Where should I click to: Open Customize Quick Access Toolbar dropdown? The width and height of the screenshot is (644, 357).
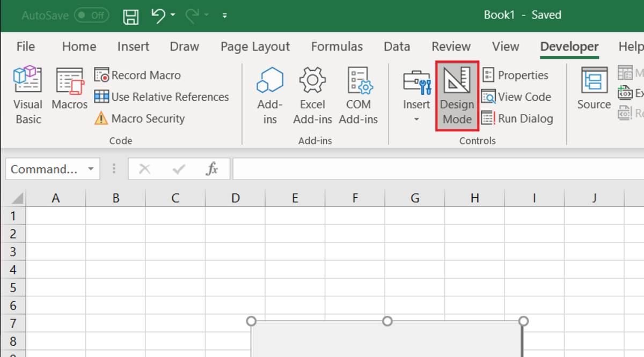pyautogui.click(x=225, y=16)
